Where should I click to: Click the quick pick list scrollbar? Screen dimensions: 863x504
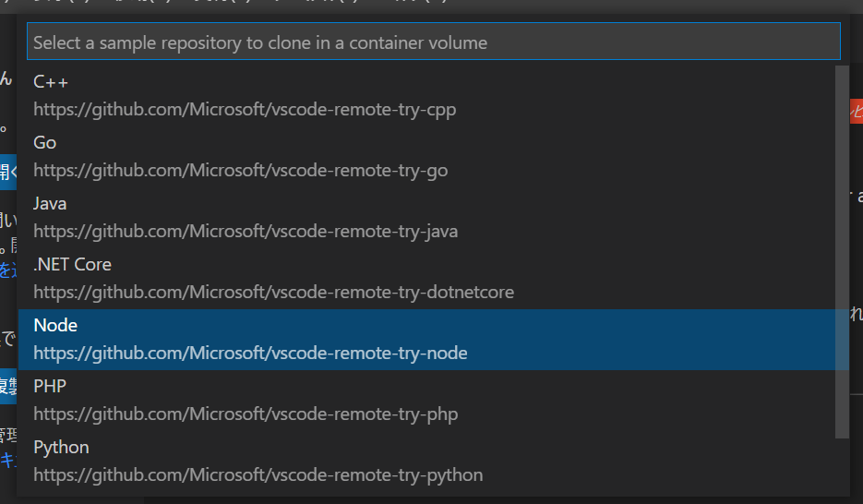842,252
